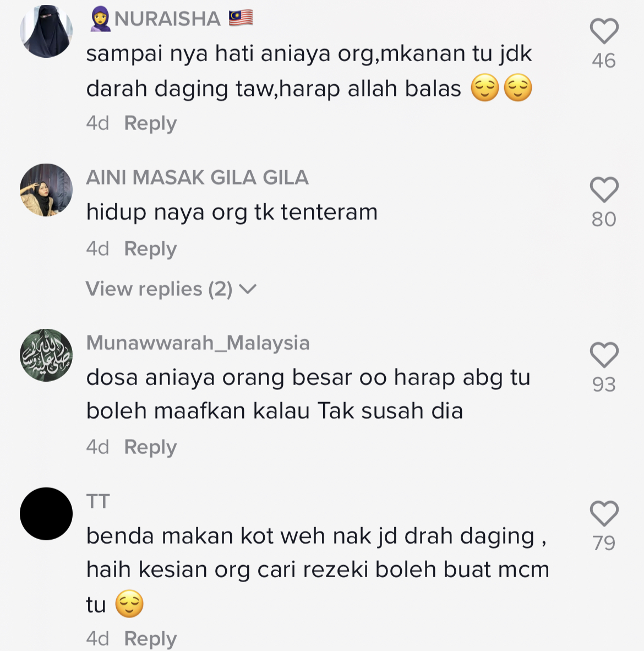Open AINI MASAK GILA GILA's avatar
Viewport: 644px width, 651px height.
46,189
